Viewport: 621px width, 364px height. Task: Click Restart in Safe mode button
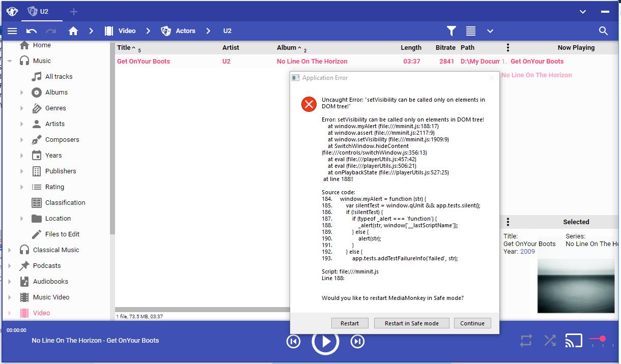tap(411, 323)
